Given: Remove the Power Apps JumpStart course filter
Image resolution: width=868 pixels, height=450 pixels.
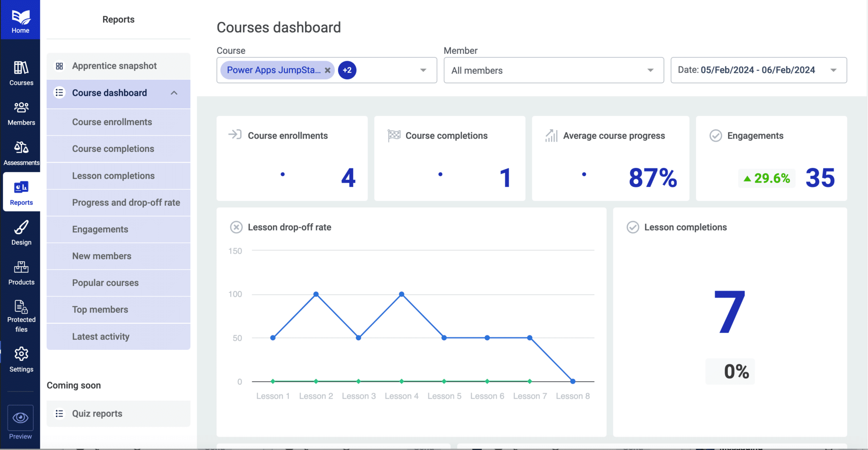Looking at the screenshot, I should (x=328, y=70).
